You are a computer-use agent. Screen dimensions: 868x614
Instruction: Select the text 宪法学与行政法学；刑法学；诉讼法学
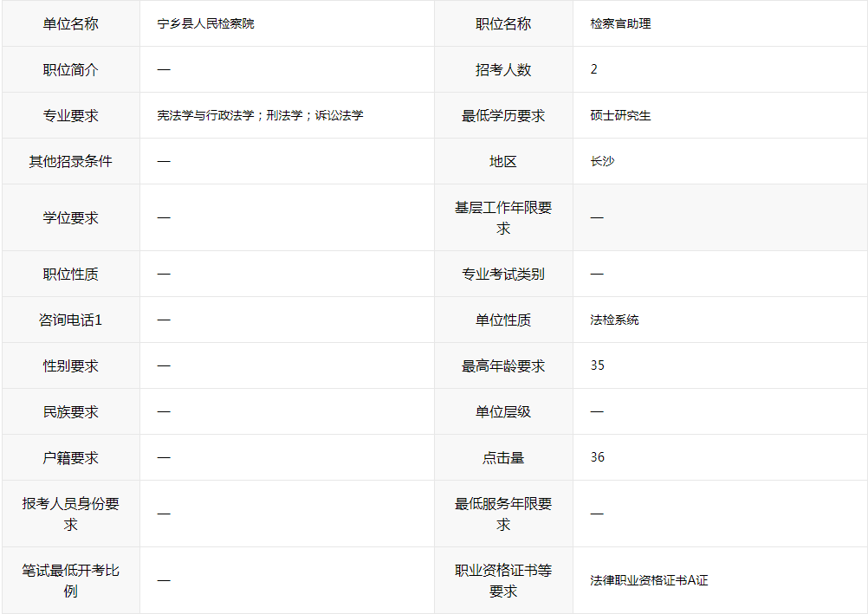pos(260,116)
